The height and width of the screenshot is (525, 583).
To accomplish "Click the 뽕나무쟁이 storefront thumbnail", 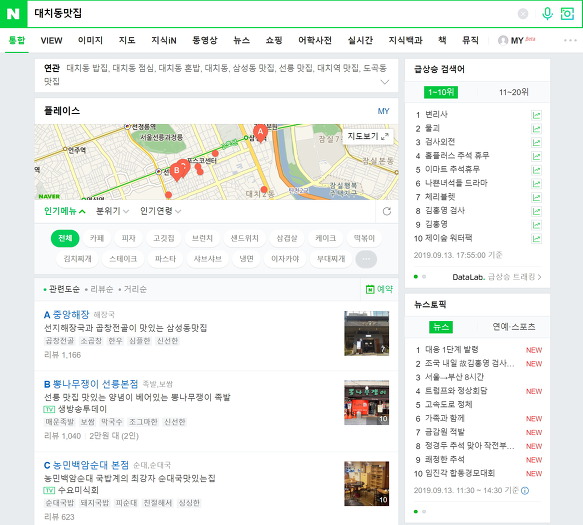I will (x=367, y=403).
